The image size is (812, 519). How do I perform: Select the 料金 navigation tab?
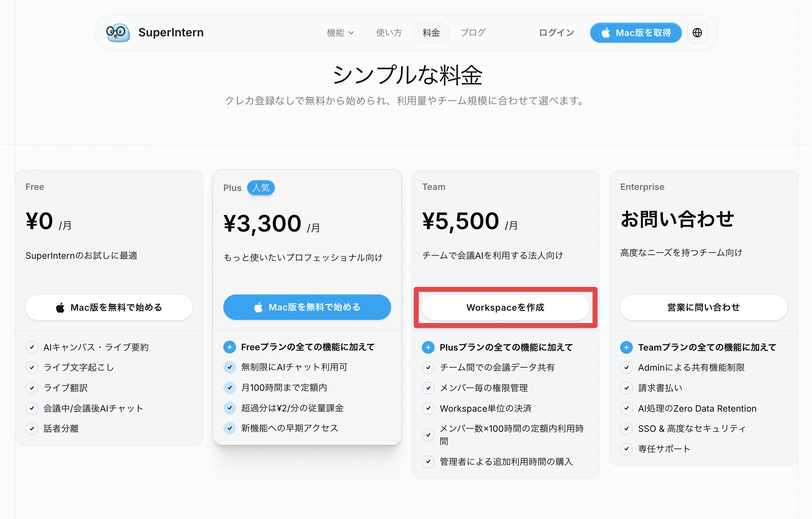coord(431,33)
